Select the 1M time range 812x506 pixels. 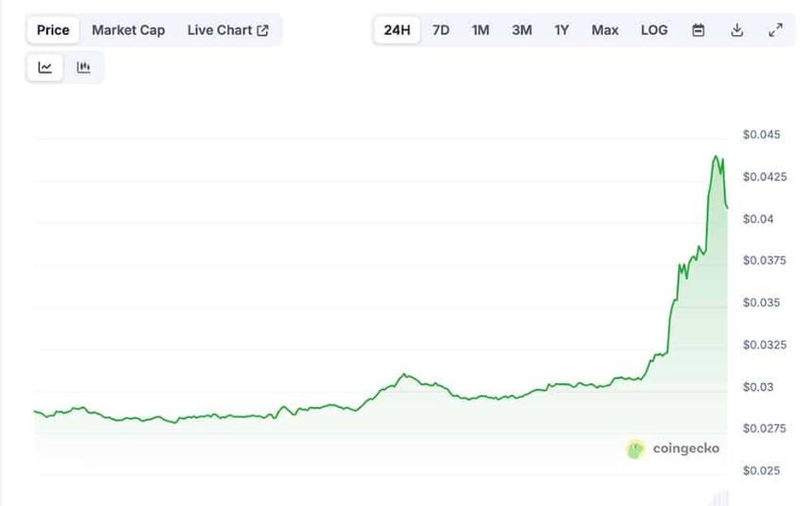click(x=481, y=30)
